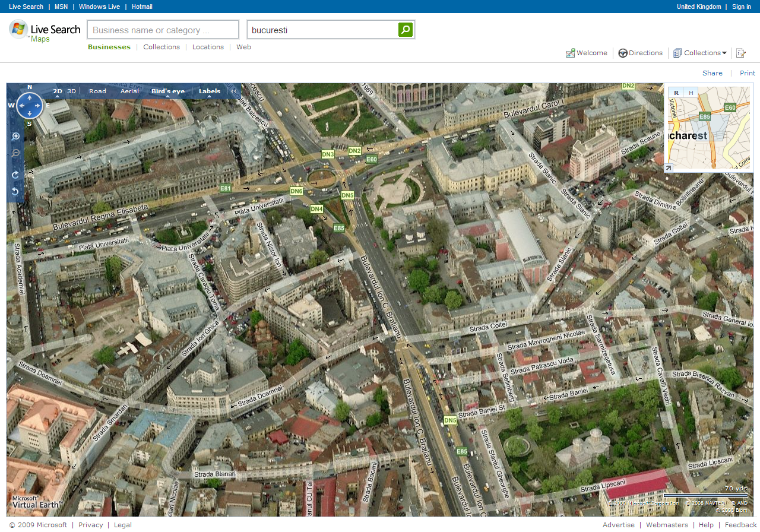This screenshot has height=532, width=760.
Task: Click the Privacy footer link
Action: [91, 525]
